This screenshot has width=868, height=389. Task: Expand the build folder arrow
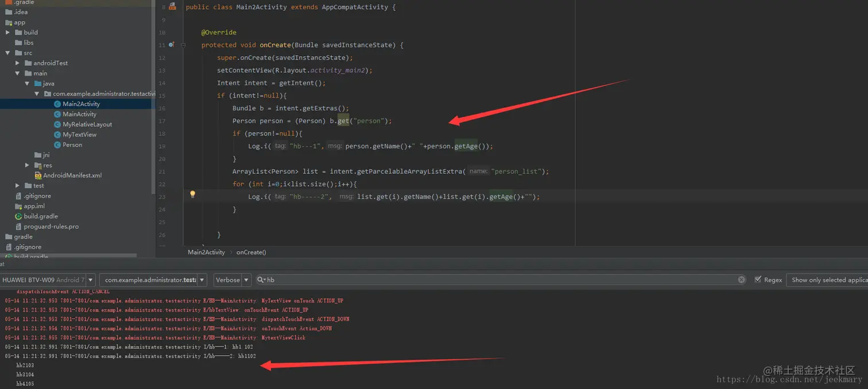pos(8,33)
